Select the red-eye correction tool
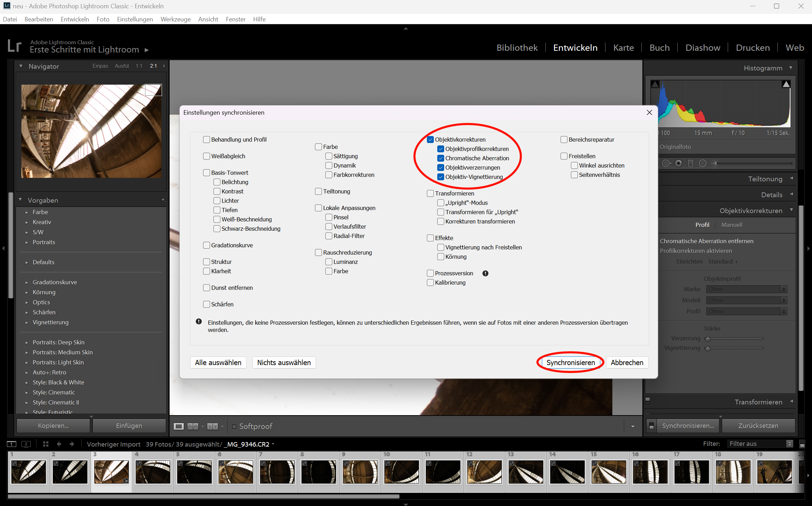 pos(679,163)
